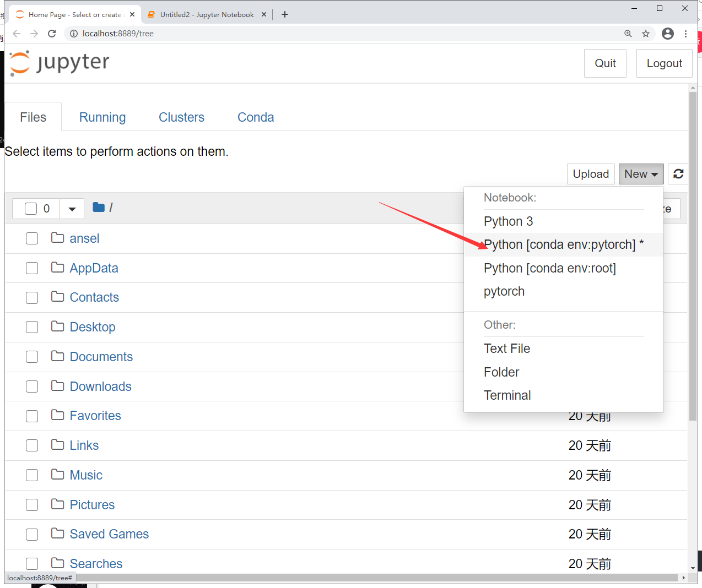Image resolution: width=702 pixels, height=588 pixels.
Task: Click the Jupyter logo
Action: [58, 63]
